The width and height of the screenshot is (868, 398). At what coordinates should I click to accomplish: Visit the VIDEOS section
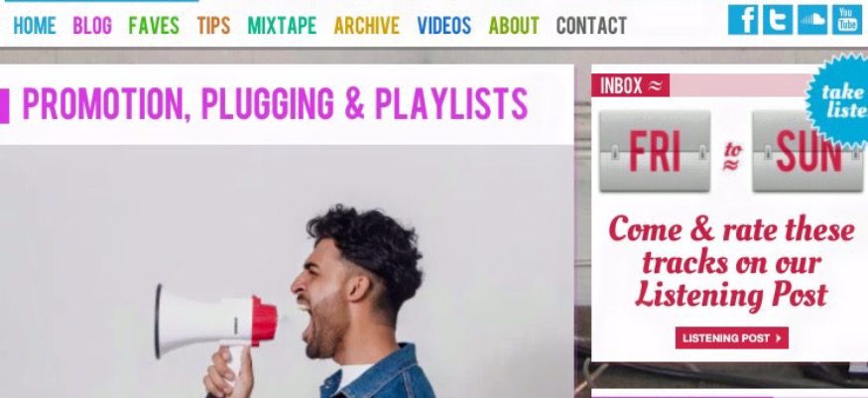[x=444, y=26]
